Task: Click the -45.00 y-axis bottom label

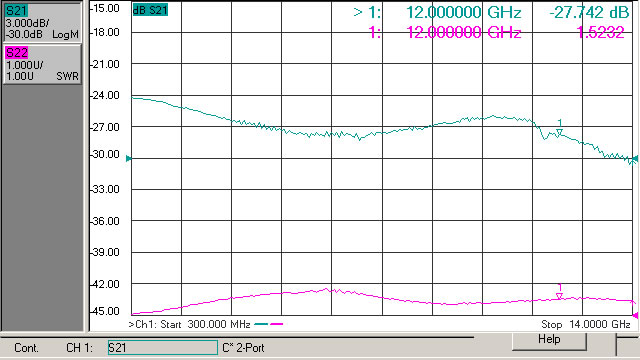Action: click(x=105, y=311)
